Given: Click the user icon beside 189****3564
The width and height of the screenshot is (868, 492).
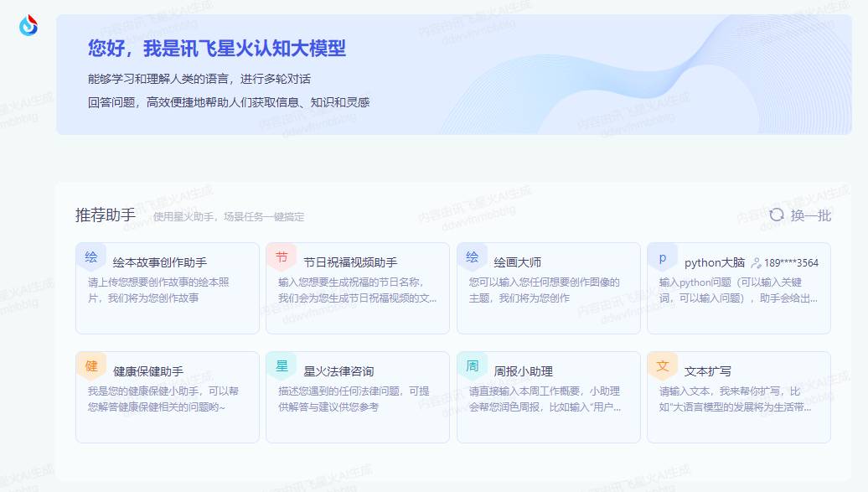Looking at the screenshot, I should click(x=756, y=262).
